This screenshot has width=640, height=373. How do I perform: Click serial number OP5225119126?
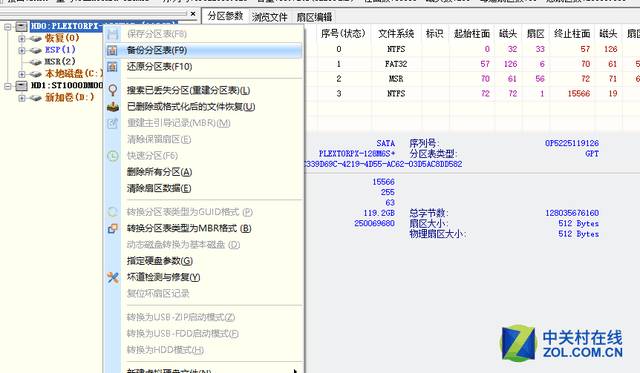coord(572,143)
